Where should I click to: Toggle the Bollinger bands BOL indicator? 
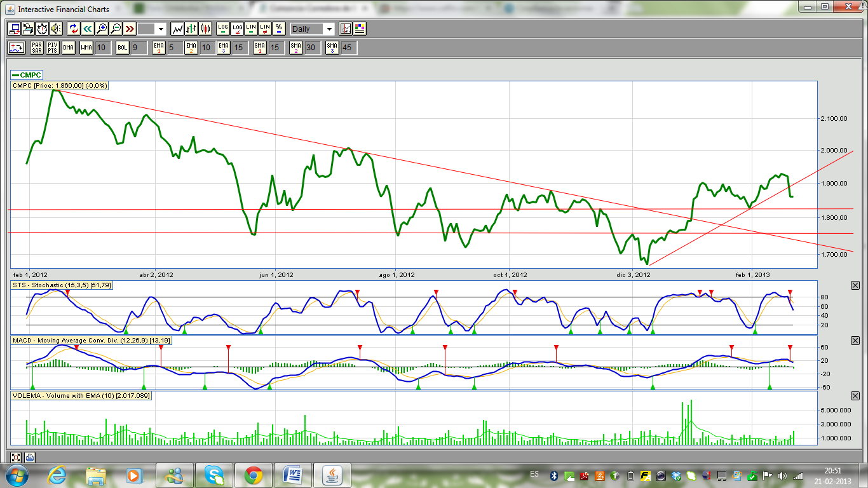pyautogui.click(x=122, y=48)
